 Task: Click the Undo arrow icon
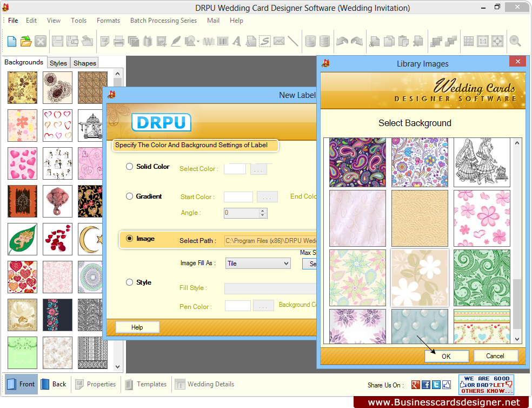coord(342,42)
